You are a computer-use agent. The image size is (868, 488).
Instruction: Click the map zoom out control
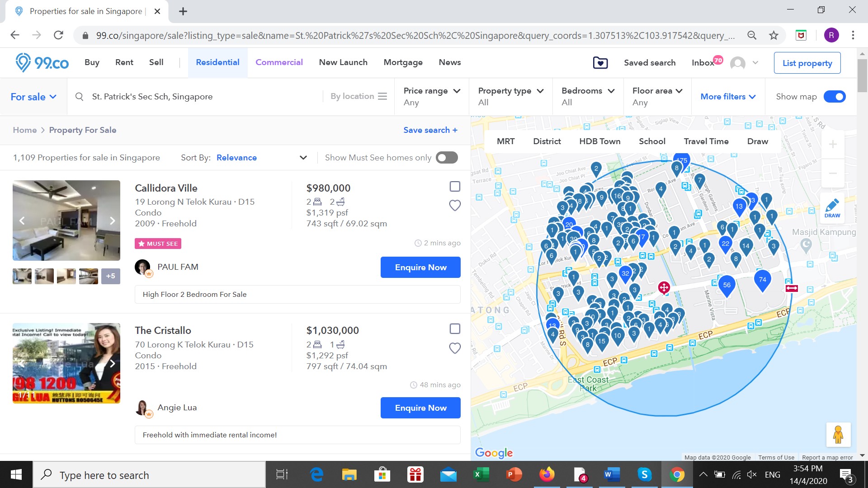click(832, 173)
